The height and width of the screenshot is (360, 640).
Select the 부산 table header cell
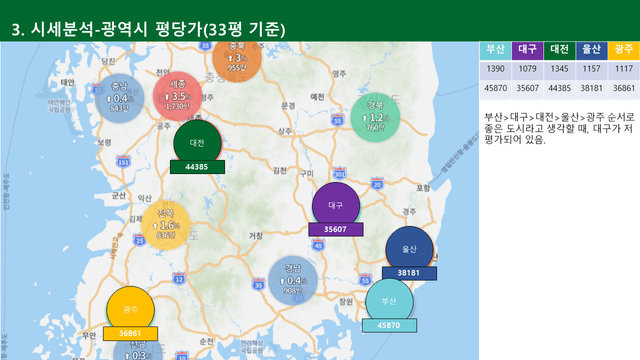[496, 51]
